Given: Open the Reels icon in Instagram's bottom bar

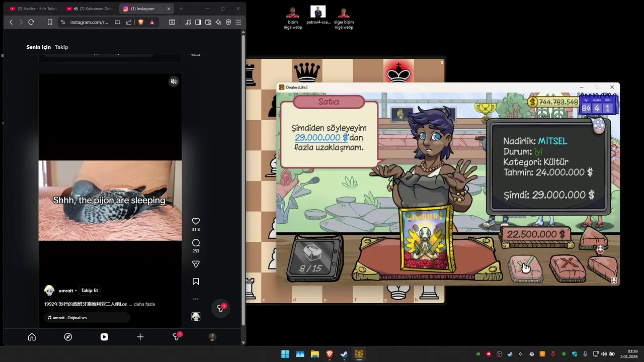Looking at the screenshot, I should 104,337.
